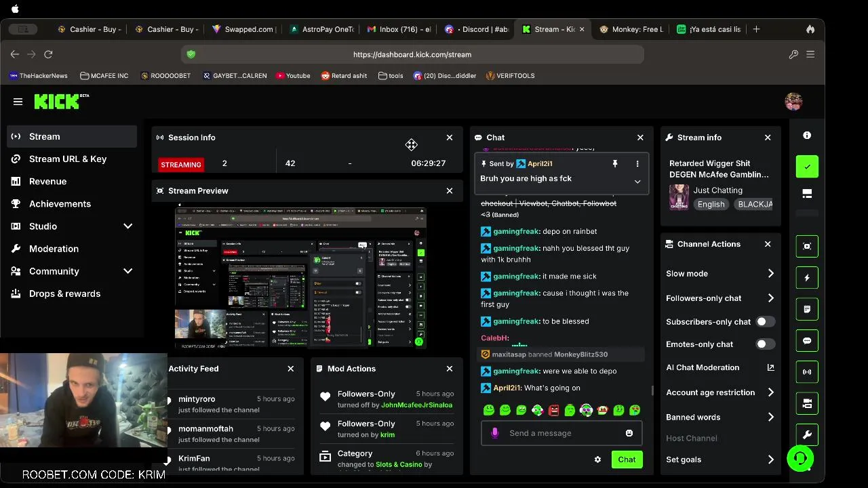The height and width of the screenshot is (488, 868).
Task: Click Slots & Casino category link
Action: coord(399,464)
